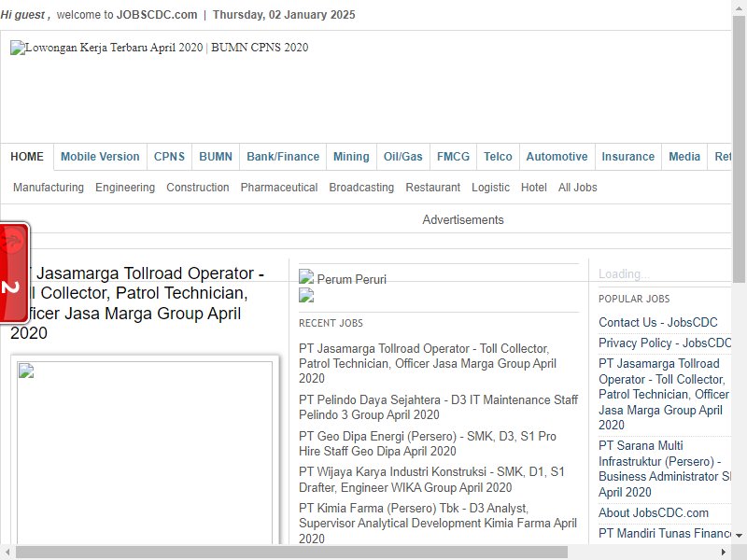Click the horizontal scrollbar thumb
747x560 pixels.
pos(291,553)
